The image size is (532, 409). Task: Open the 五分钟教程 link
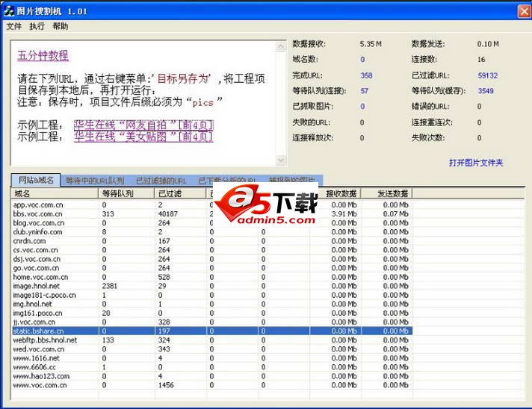[x=43, y=55]
